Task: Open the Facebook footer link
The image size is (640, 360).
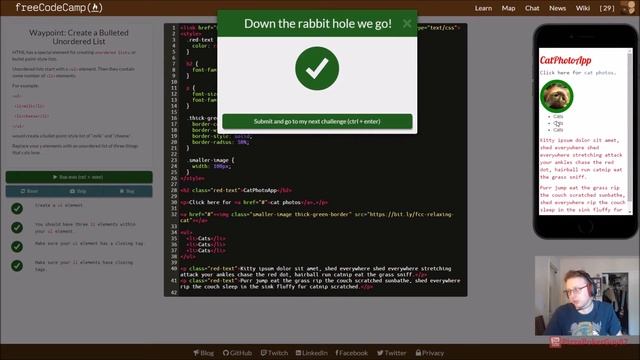Action: 351,353
